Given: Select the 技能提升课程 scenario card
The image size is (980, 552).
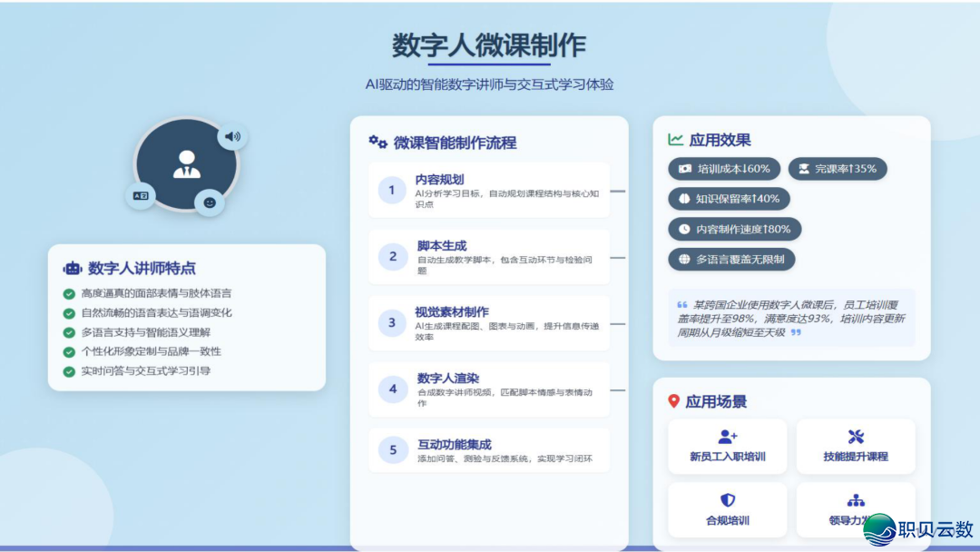Looking at the screenshot, I should pyautogui.click(x=856, y=447).
